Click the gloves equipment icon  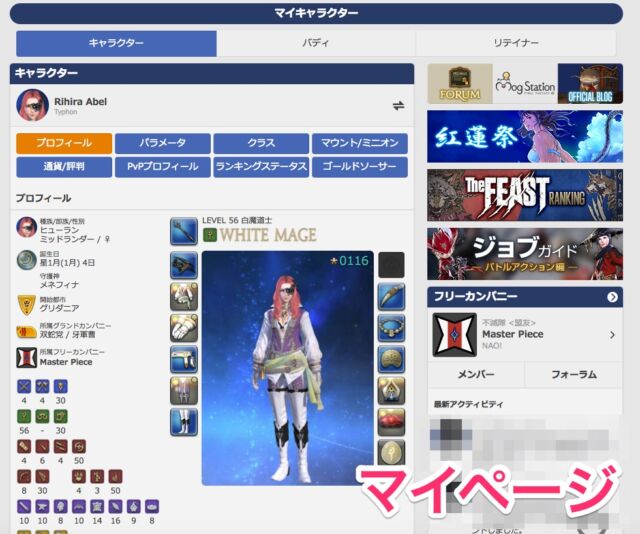(x=183, y=329)
